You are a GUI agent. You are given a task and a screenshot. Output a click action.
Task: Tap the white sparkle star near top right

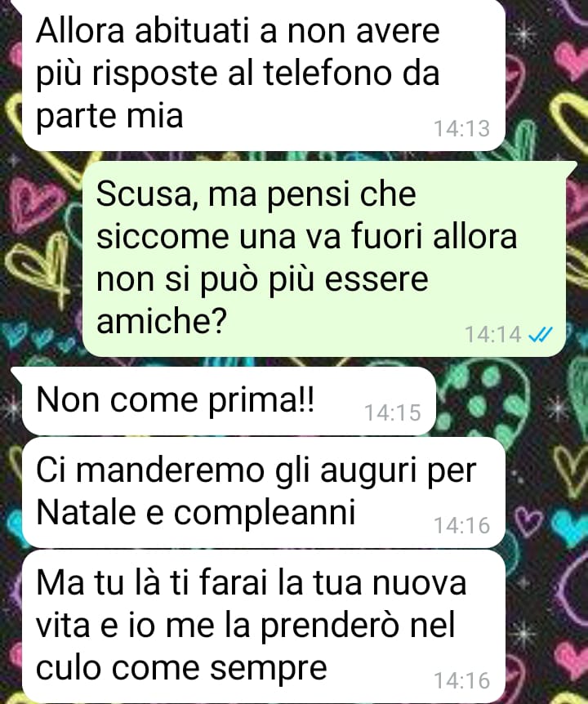coord(523,34)
